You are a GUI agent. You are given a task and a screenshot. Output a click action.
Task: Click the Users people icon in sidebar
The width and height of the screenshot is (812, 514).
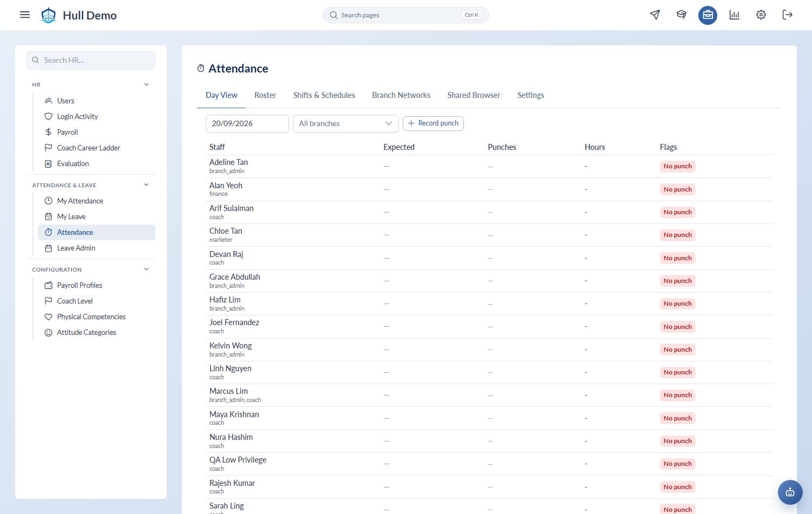48,101
